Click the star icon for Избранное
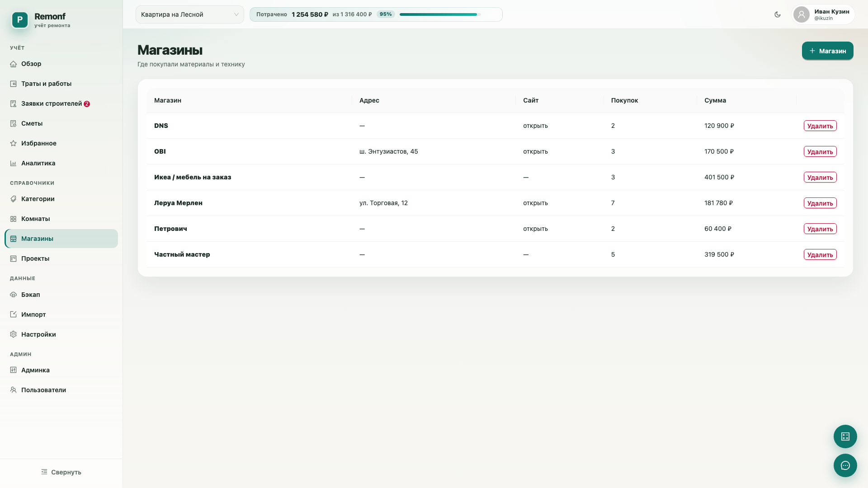The height and width of the screenshot is (488, 868). click(x=14, y=144)
